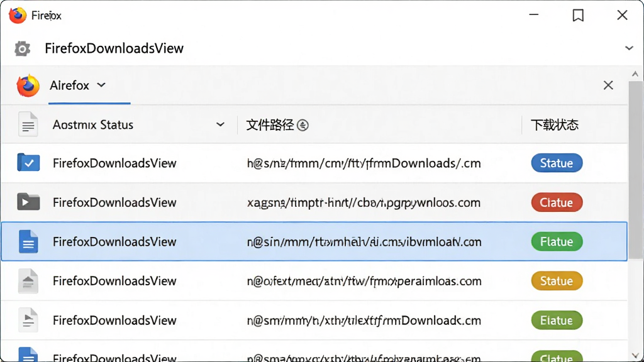Click the Firefox logo next to Alrefox
The width and height of the screenshot is (644, 362).
point(28,85)
